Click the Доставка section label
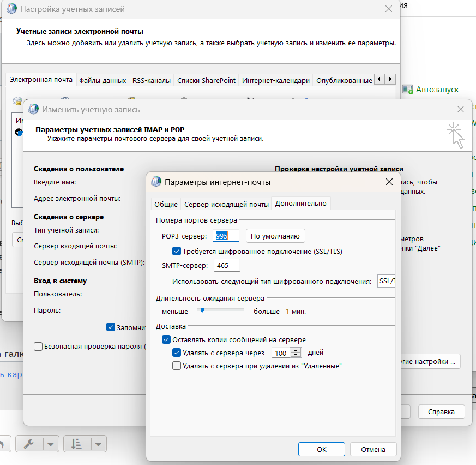 point(171,326)
